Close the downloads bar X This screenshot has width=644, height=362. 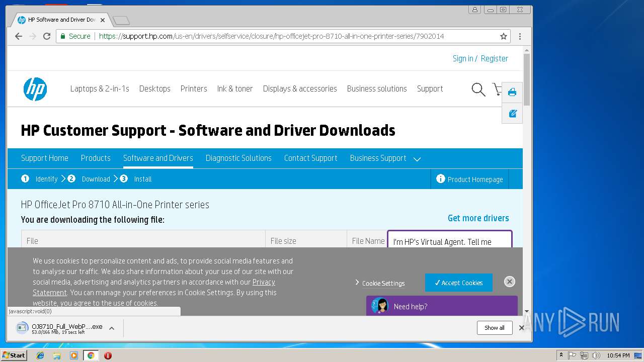522,328
